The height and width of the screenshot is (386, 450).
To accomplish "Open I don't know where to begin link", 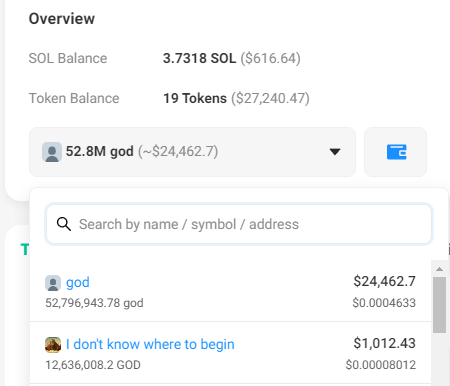I will [x=150, y=344].
